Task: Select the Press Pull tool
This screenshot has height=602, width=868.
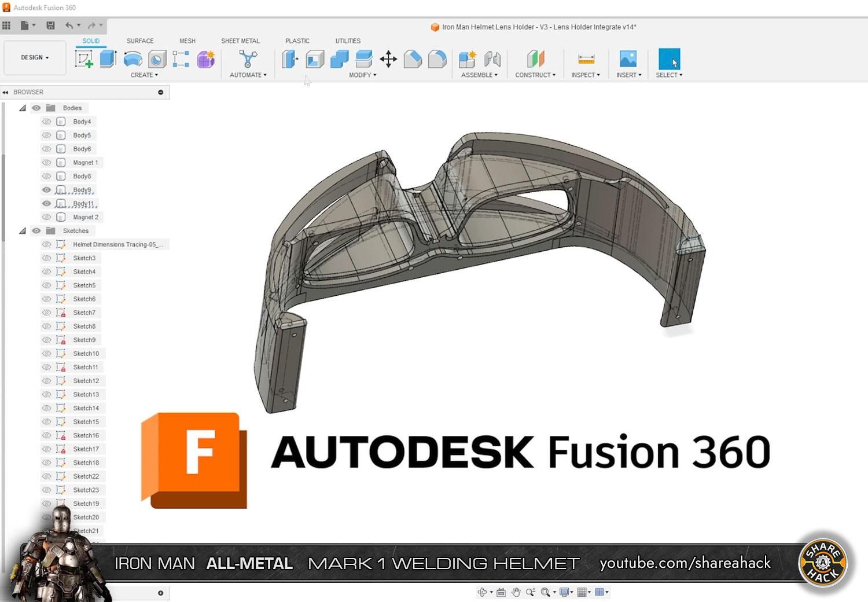Action: 290,59
